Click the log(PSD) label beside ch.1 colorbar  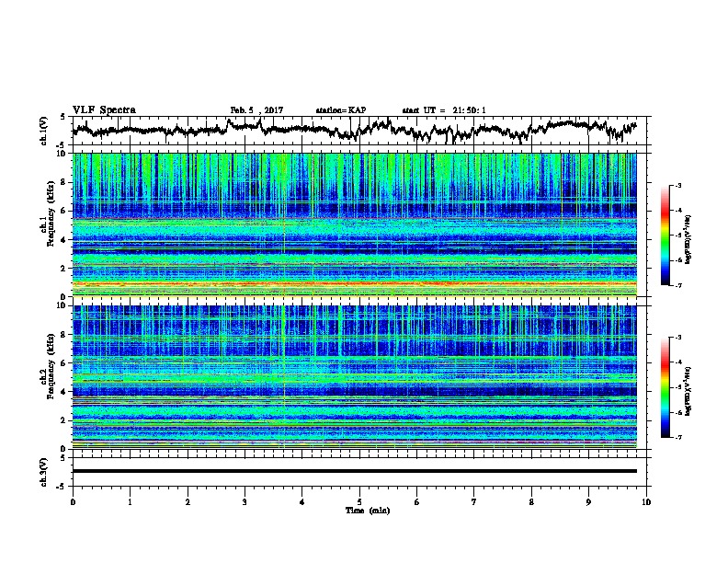[x=688, y=239]
